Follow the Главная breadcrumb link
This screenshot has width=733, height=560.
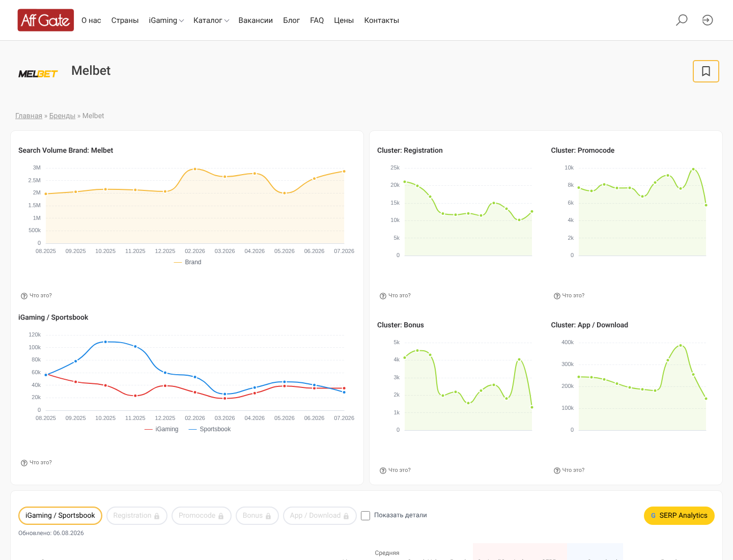tap(29, 116)
